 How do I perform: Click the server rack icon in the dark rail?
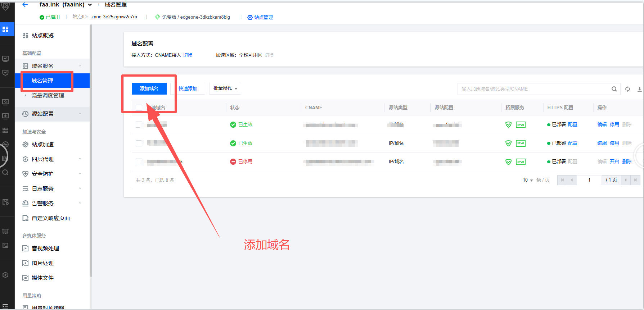coord(5,130)
